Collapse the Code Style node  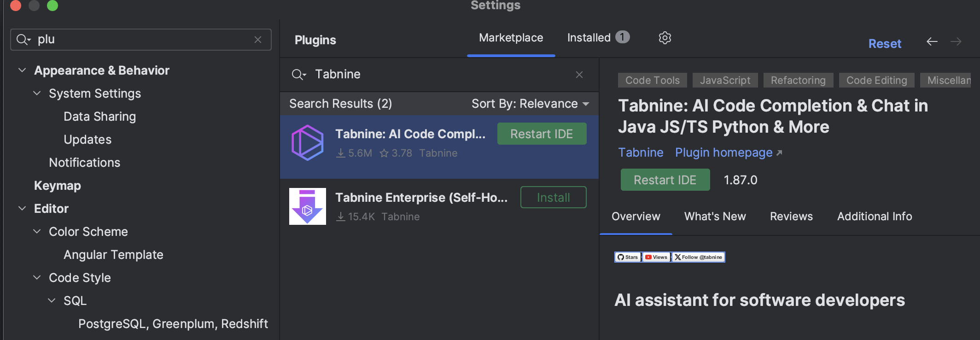[x=37, y=277]
